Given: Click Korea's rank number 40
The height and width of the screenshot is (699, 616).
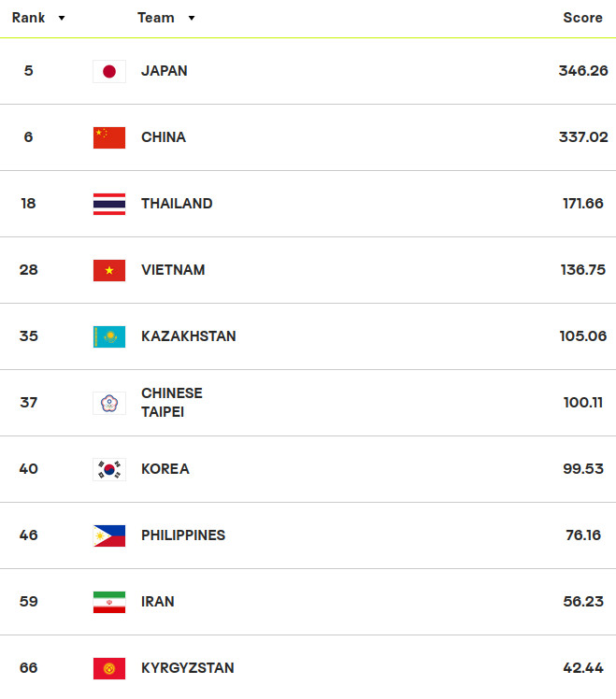Looking at the screenshot, I should click(29, 469).
